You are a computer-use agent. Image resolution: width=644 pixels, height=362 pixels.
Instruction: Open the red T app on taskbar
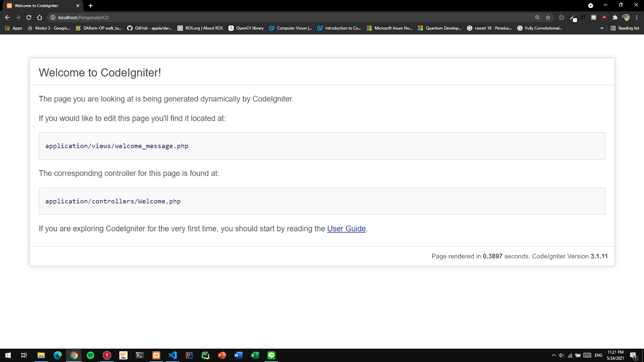(107, 355)
